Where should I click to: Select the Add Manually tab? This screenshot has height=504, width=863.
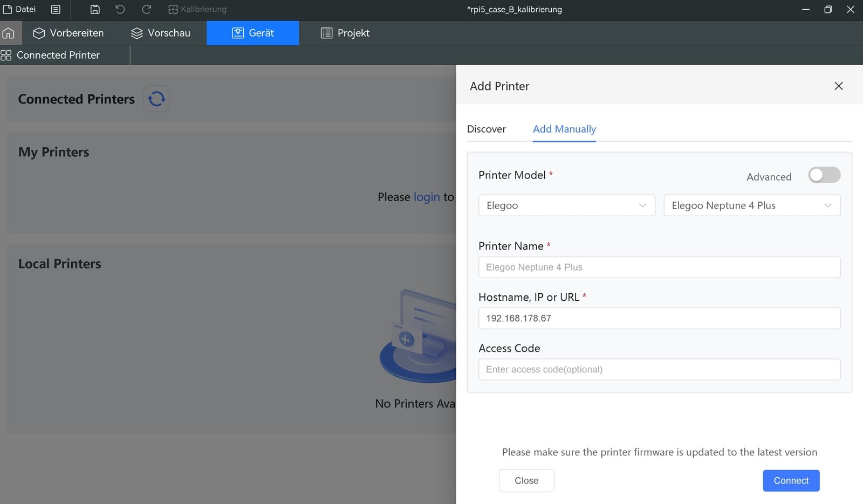pos(564,129)
